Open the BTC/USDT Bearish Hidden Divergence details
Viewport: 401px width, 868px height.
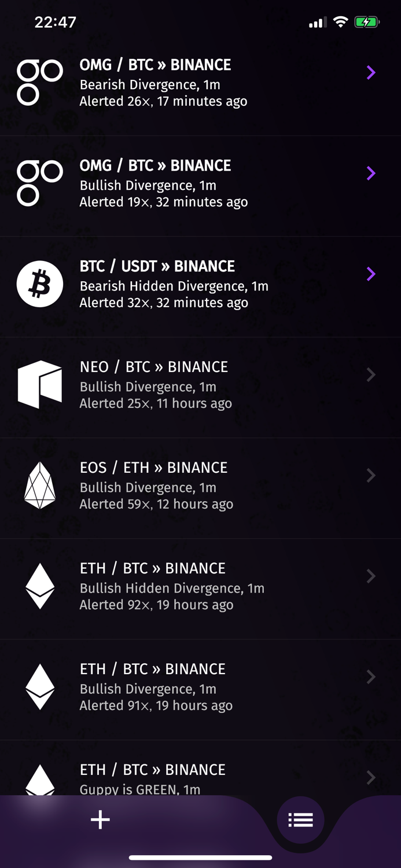(370, 274)
